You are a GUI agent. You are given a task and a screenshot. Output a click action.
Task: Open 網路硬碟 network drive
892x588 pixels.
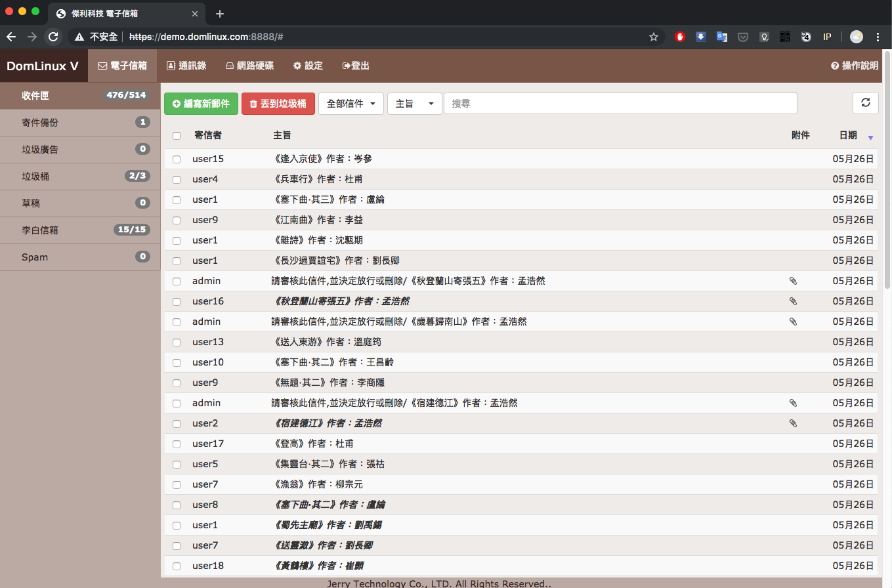point(250,66)
